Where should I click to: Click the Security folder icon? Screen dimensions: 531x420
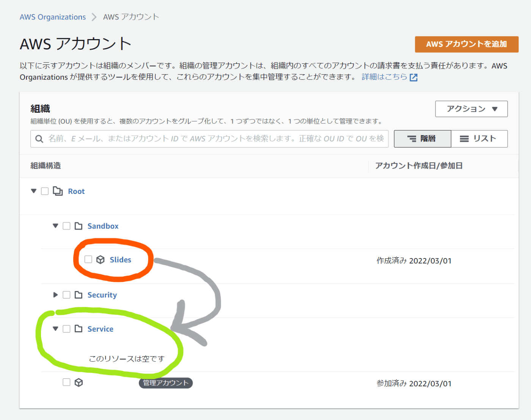pos(79,295)
